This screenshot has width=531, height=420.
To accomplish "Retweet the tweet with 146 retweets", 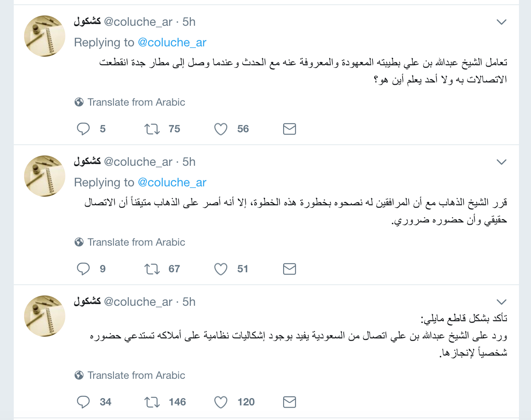I will click(x=152, y=402).
